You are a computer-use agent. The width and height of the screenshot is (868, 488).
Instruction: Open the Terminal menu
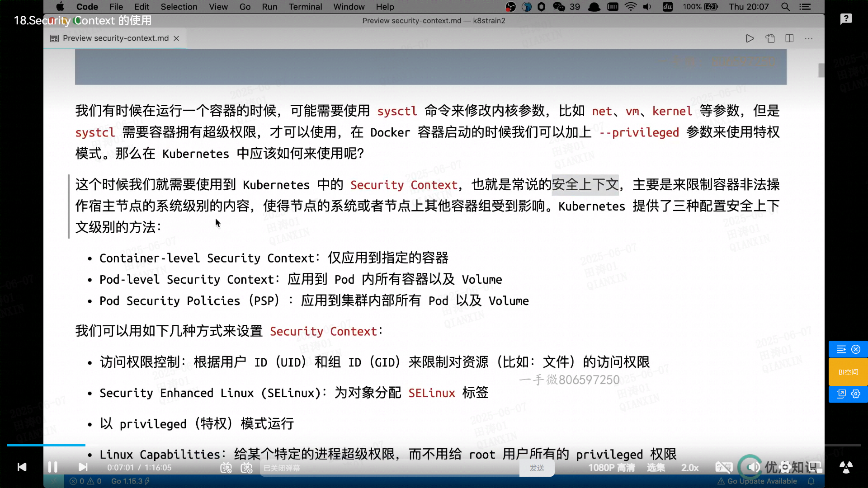(305, 7)
